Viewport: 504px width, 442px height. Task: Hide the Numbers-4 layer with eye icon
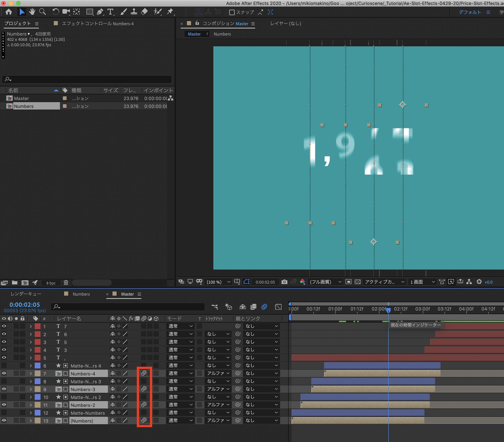(4, 373)
